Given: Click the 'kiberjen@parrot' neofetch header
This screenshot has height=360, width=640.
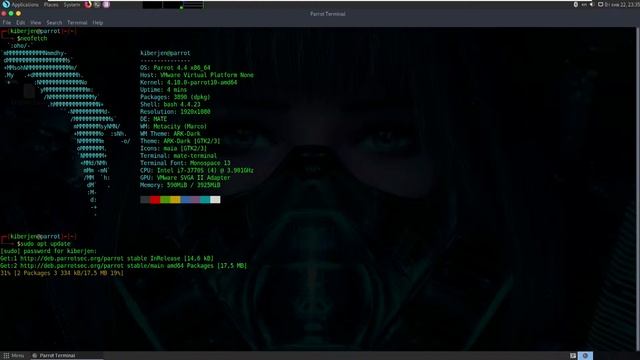Looking at the screenshot, I should [165, 53].
